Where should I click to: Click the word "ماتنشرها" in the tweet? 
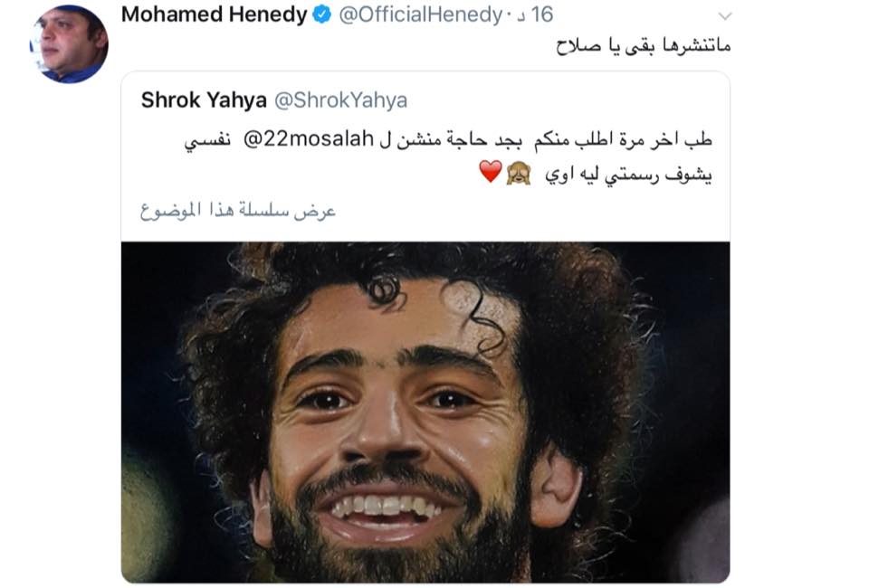point(695,45)
